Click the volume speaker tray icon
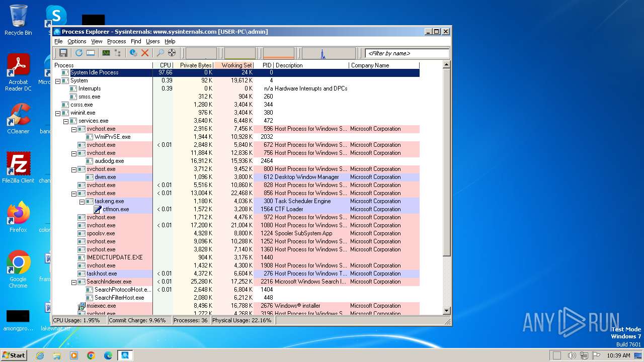Viewport: 644px width, 362px height. 572,355
